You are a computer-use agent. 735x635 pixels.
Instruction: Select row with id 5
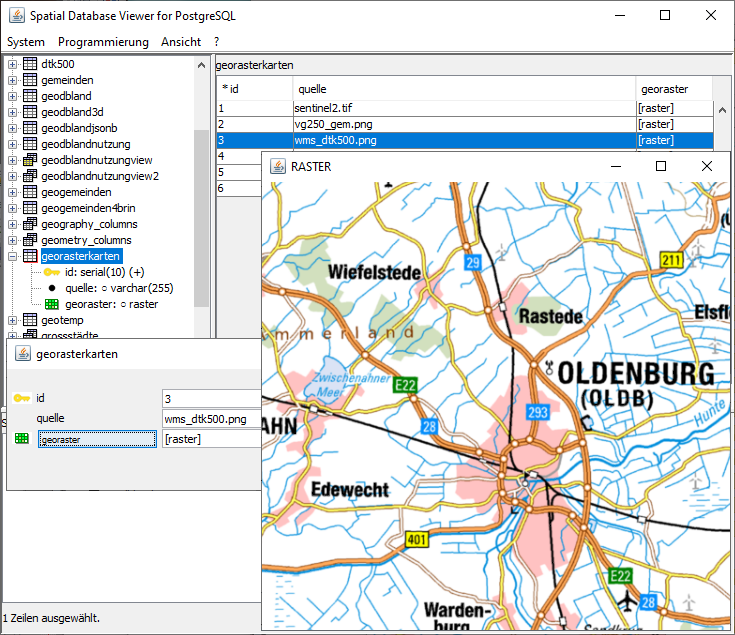[x=239, y=172]
